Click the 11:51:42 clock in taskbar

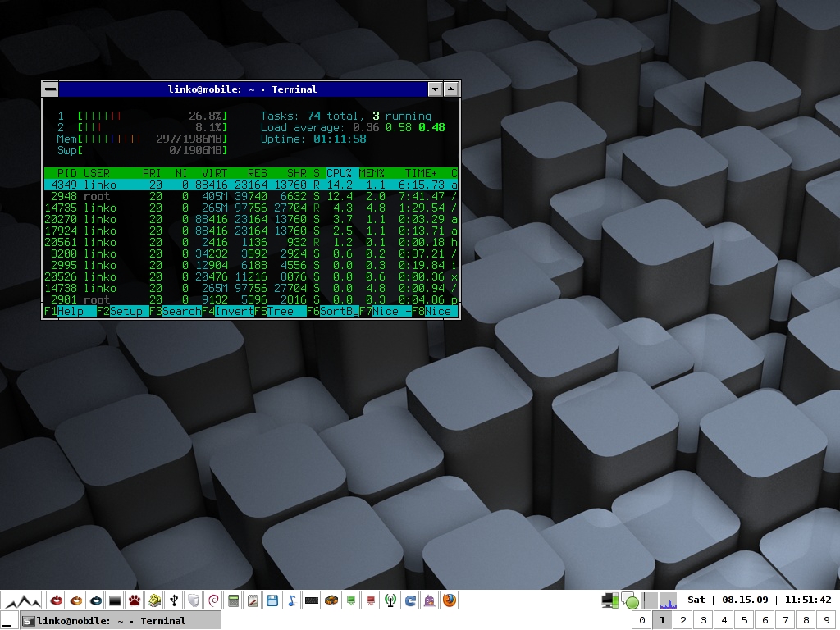(x=808, y=600)
